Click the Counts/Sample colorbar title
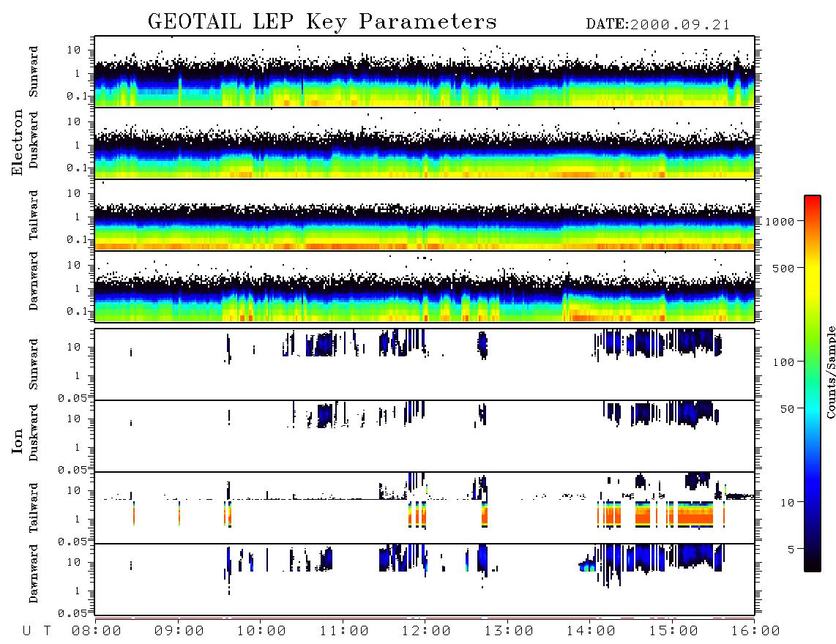Screen dimensions: 836x644 (x=830, y=372)
